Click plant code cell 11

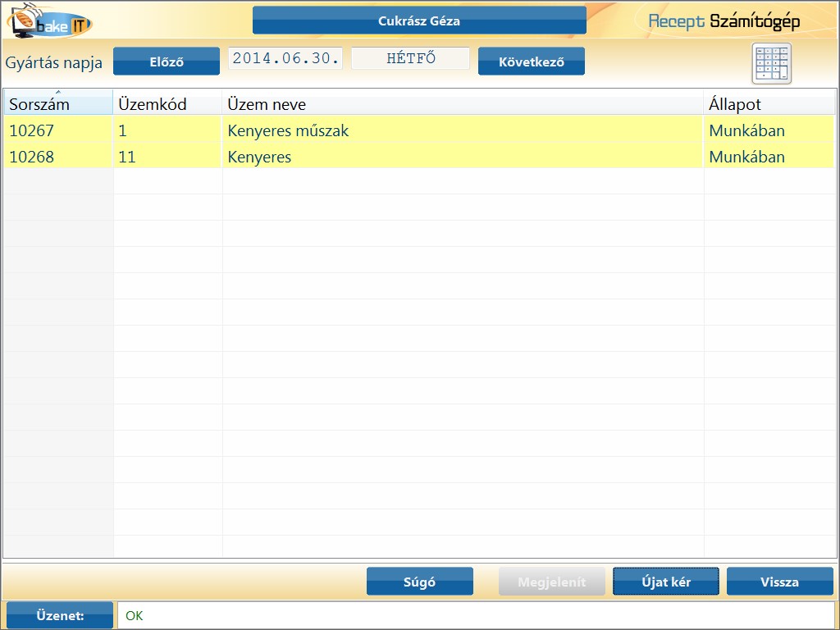(x=167, y=157)
